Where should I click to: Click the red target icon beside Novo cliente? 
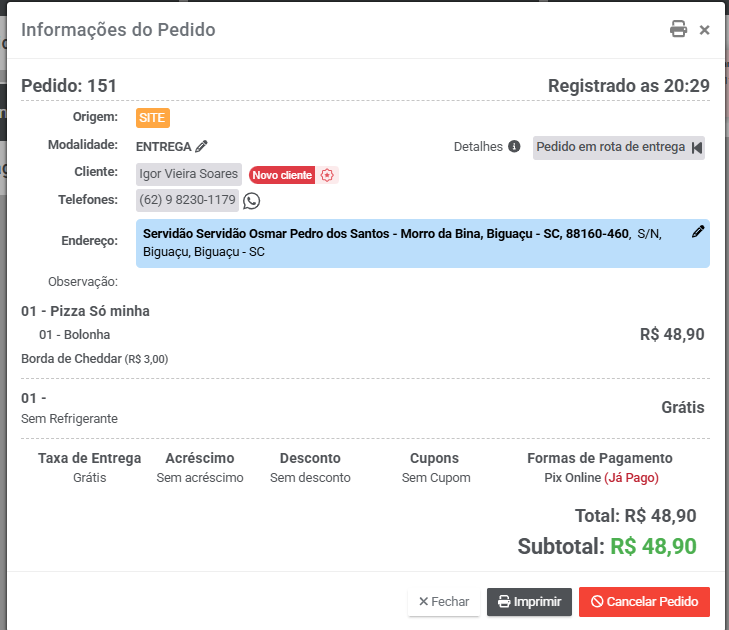tap(327, 175)
